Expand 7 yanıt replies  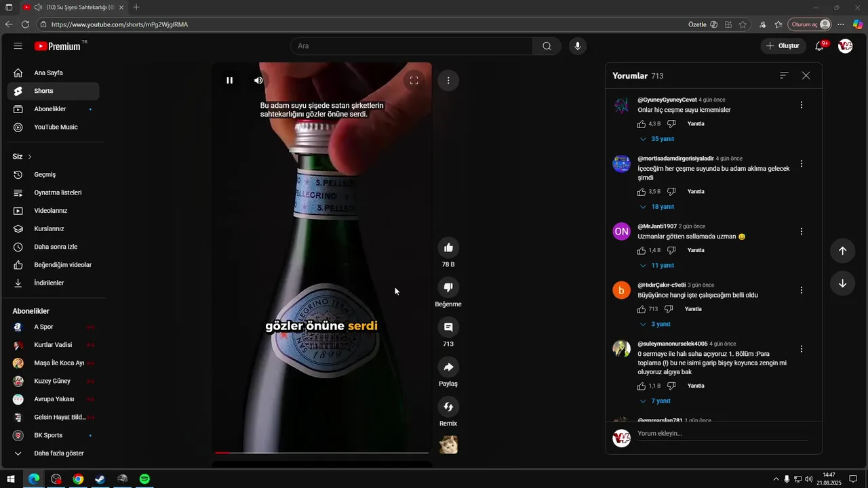click(655, 401)
